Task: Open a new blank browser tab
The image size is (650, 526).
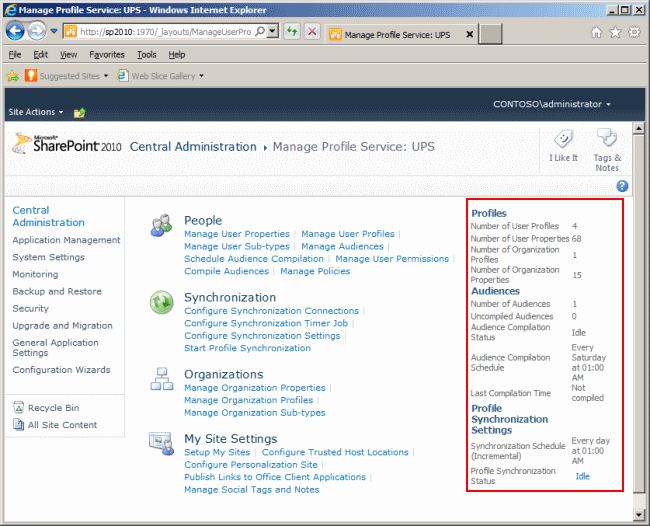Action: [490, 34]
